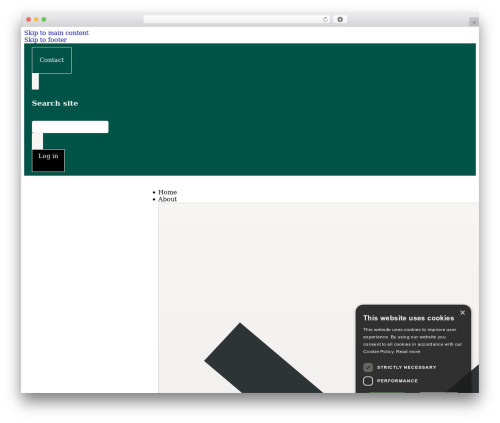
Task: Click the yellow minimize dot
Action: [x=36, y=19]
